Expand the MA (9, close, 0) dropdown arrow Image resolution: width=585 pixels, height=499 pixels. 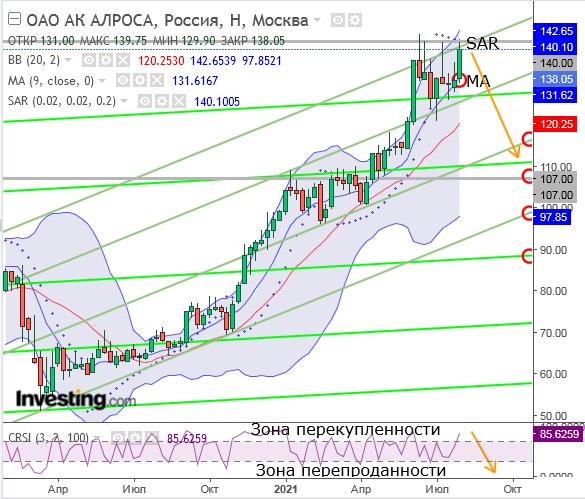tap(102, 81)
